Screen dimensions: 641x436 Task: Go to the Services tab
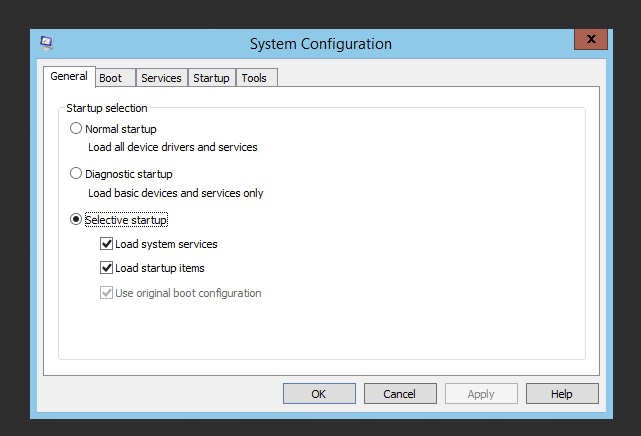(x=161, y=78)
